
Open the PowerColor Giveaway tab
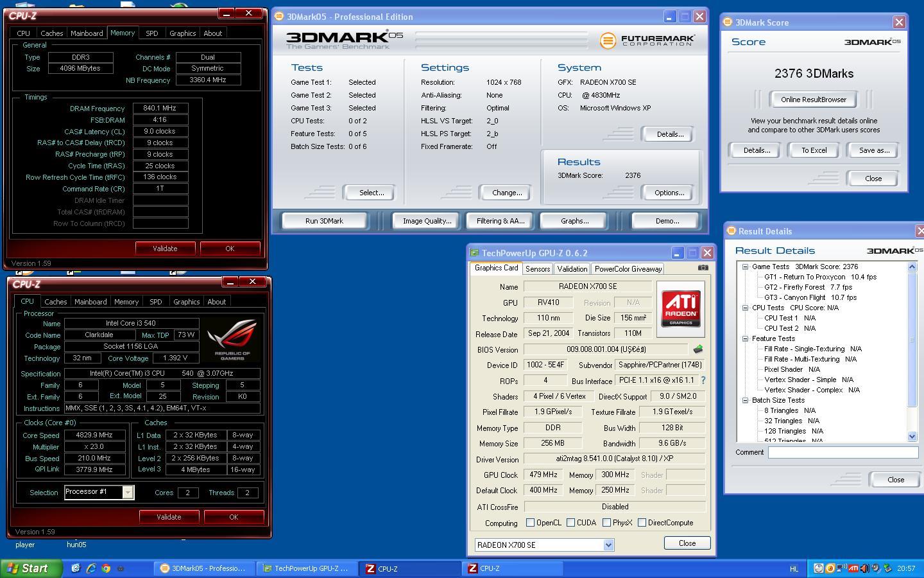coord(628,269)
